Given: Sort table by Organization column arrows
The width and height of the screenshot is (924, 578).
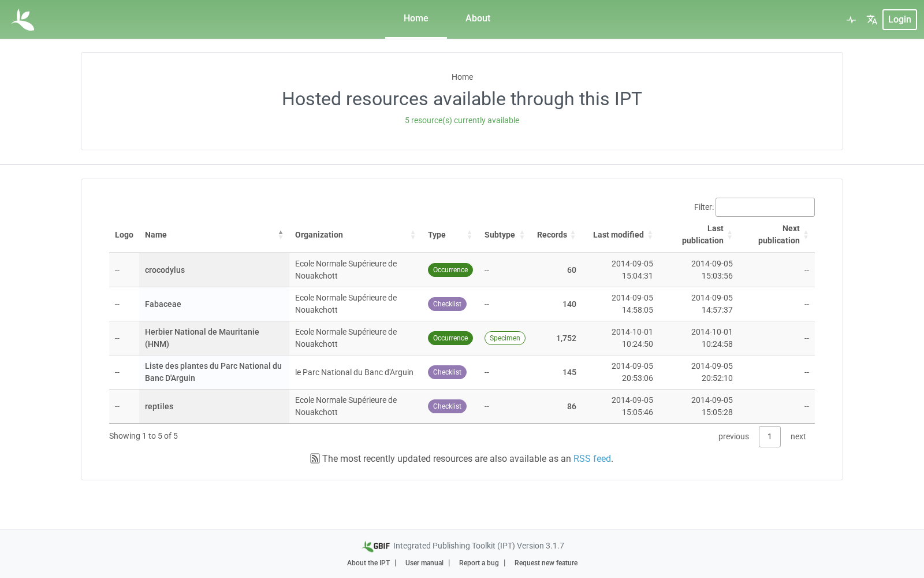Looking at the screenshot, I should click(413, 235).
